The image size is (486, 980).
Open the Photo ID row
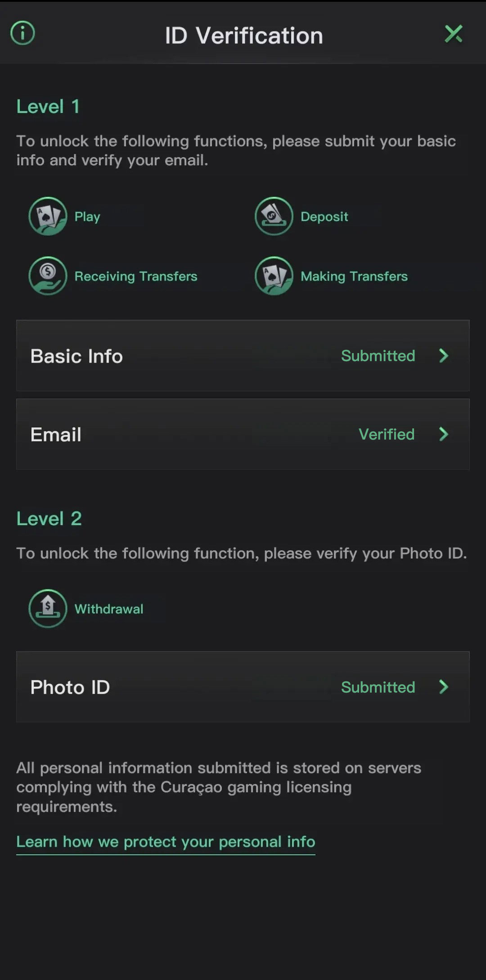tap(243, 687)
